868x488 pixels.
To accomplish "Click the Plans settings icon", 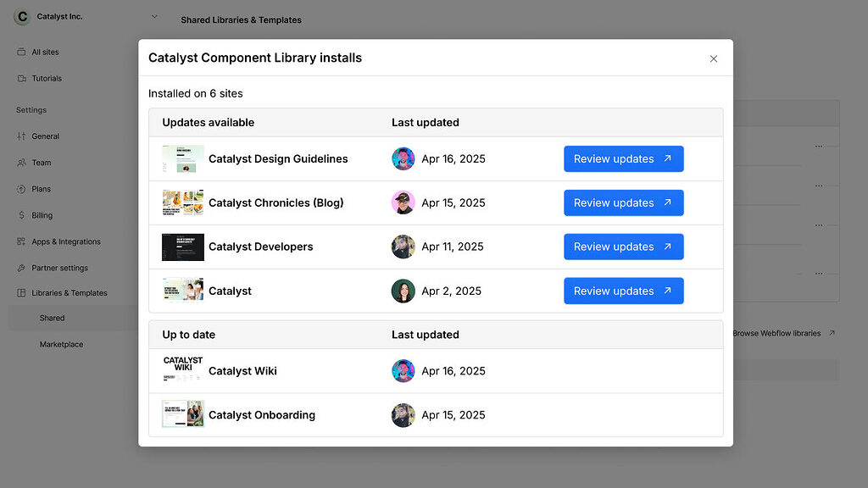I will click(21, 188).
